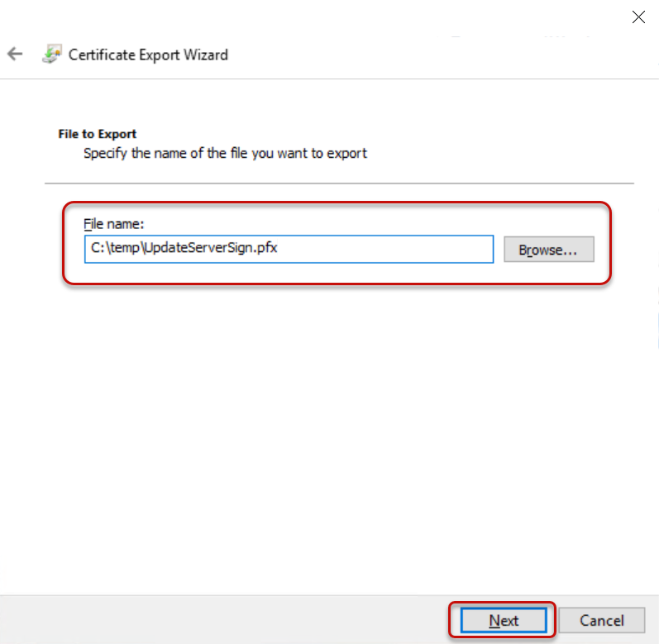Image resolution: width=659 pixels, height=644 pixels.
Task: Proceed by clicking Next
Action: point(504,620)
